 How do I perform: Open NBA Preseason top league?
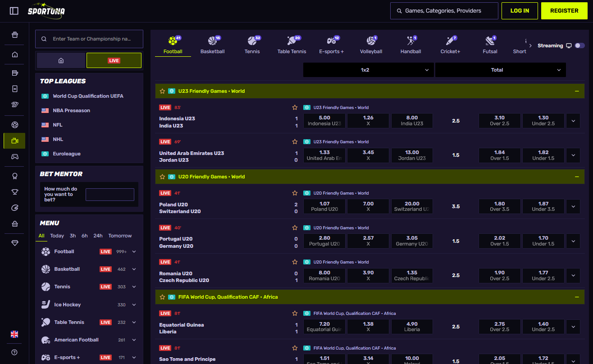[71, 110]
